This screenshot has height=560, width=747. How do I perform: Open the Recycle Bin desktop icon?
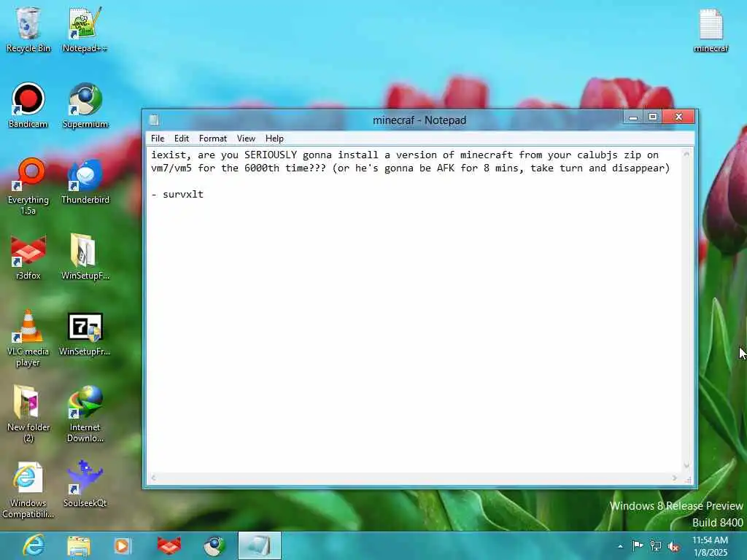coord(28,29)
